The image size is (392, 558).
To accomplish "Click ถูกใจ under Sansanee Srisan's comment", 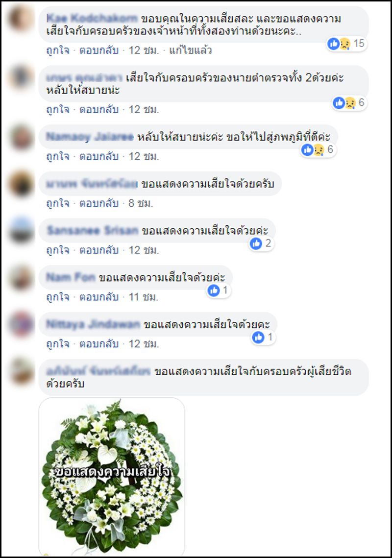I will coord(58,250).
